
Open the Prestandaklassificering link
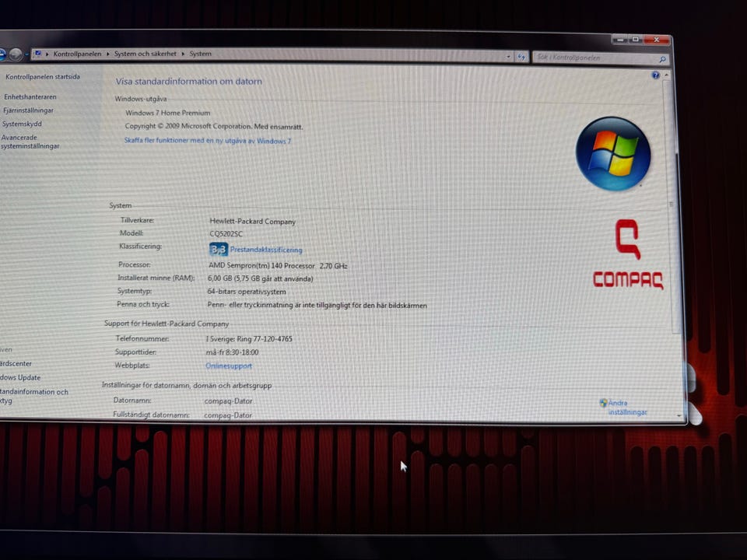[266, 250]
